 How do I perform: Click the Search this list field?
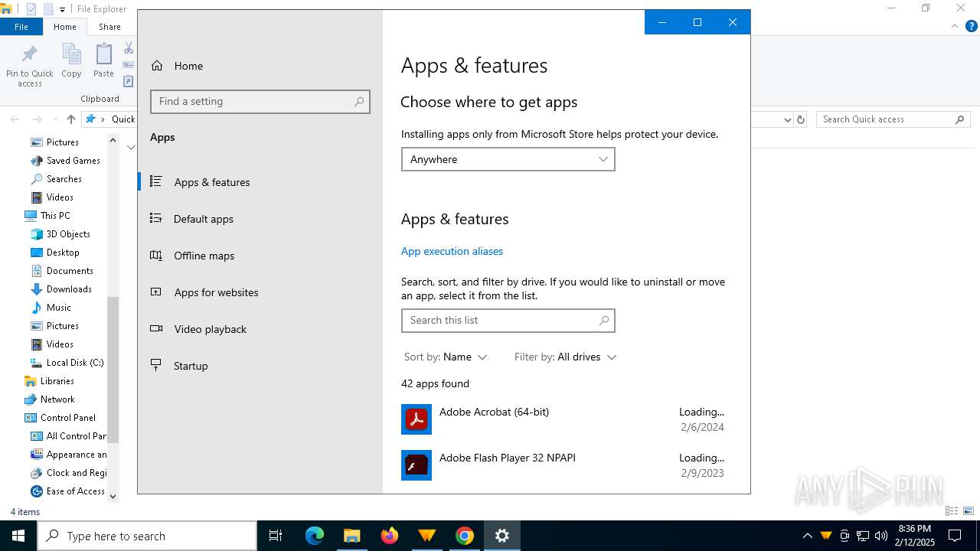(x=508, y=320)
